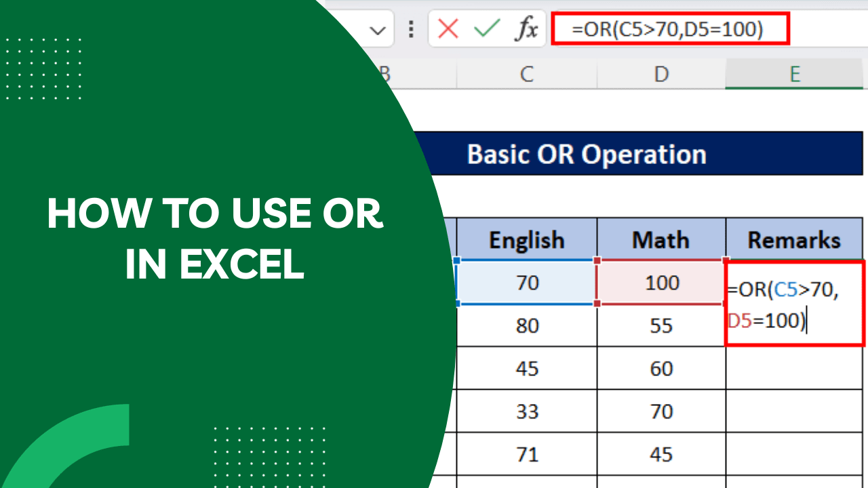Expand the Name Box dropdown chevron
The width and height of the screenshot is (868, 488).
click(378, 29)
